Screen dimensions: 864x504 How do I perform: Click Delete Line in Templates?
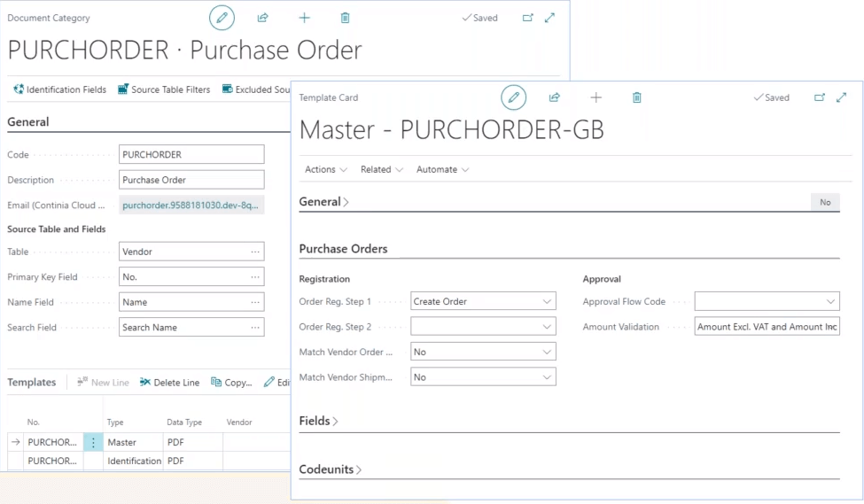[169, 383]
